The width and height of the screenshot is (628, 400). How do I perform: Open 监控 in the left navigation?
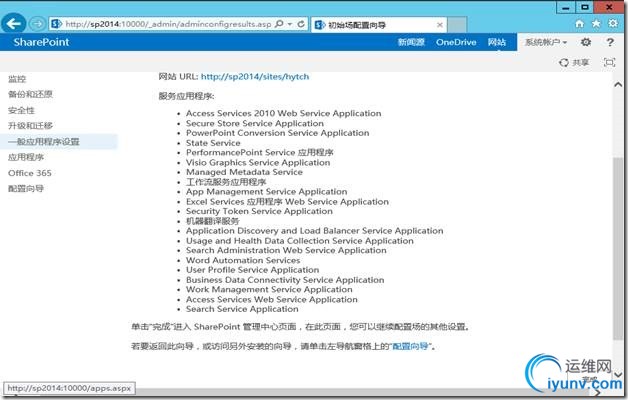[x=17, y=79]
